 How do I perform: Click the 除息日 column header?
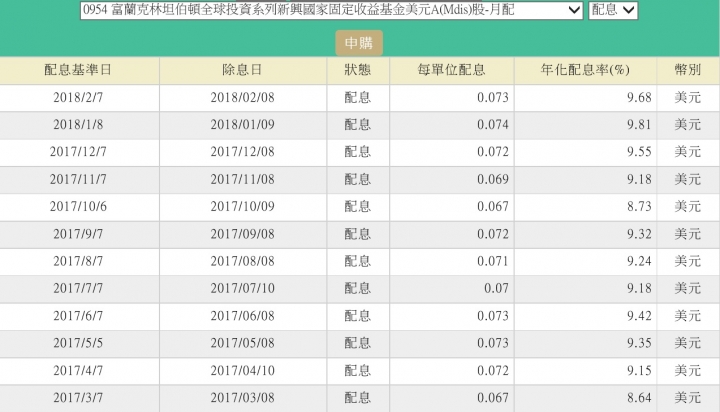(x=242, y=70)
